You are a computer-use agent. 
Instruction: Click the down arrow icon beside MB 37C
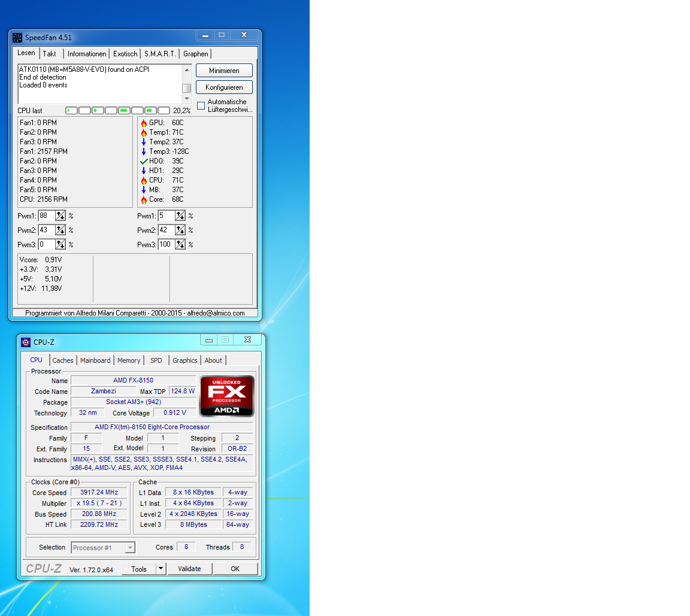coord(144,190)
